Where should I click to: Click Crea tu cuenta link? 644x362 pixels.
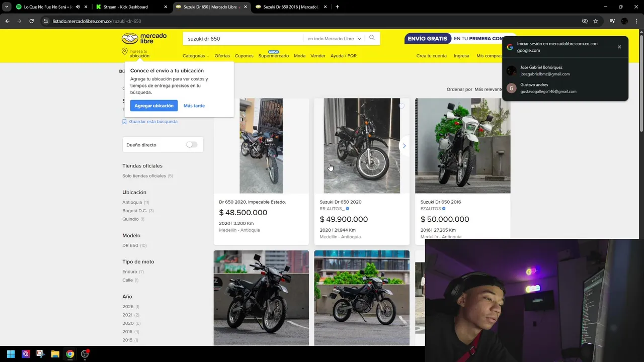coord(431,56)
